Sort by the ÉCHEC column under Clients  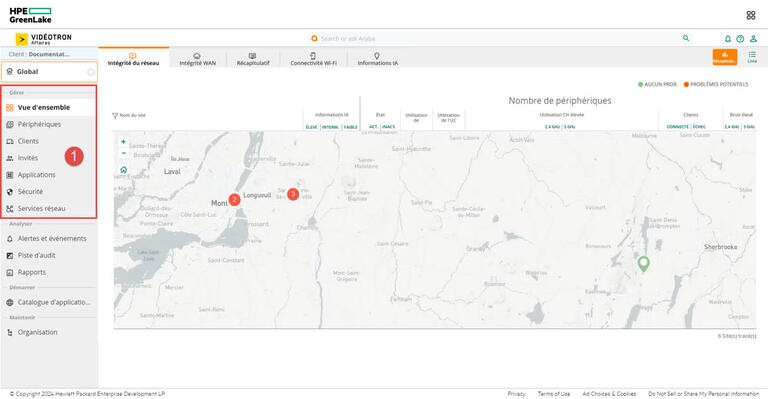[699, 127]
